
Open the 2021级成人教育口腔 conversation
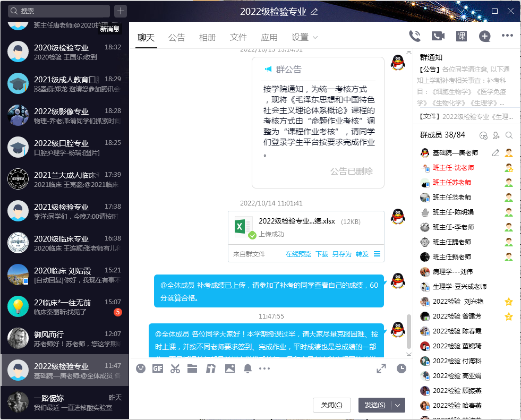pyautogui.click(x=64, y=84)
